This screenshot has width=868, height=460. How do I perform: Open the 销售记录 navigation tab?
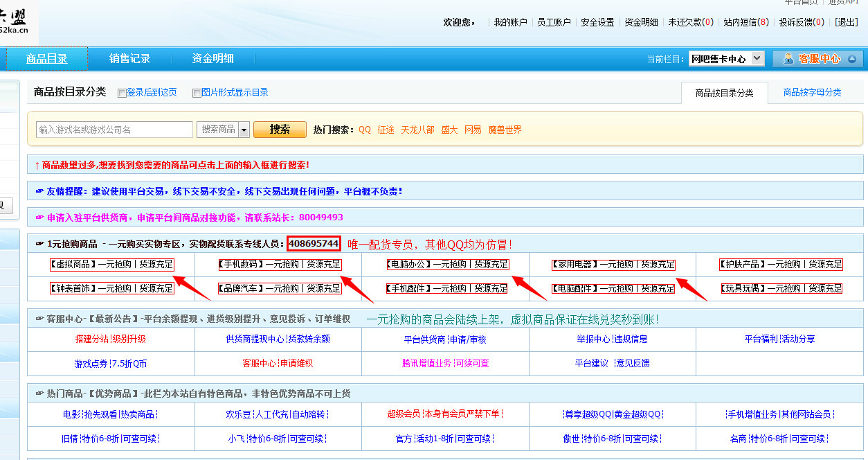coord(129,59)
